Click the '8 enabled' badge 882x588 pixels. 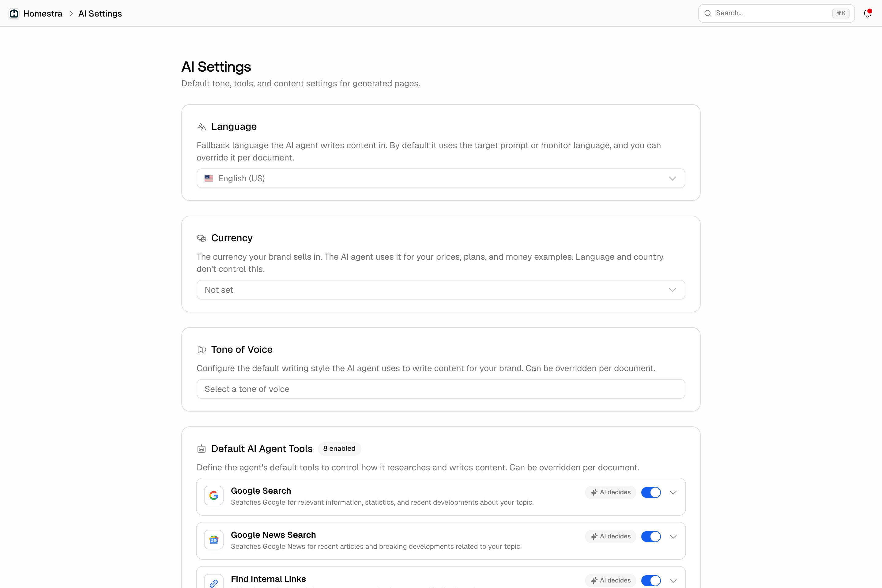(339, 449)
